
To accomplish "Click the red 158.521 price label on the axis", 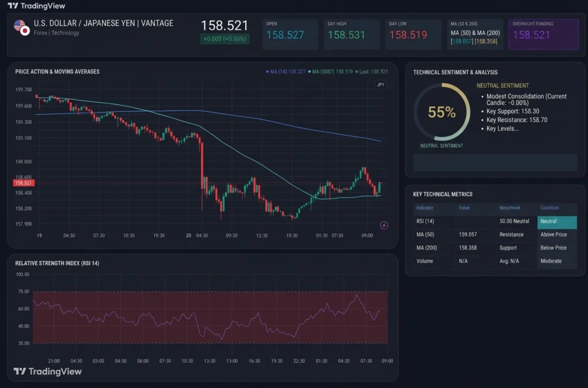I will coord(24,183).
